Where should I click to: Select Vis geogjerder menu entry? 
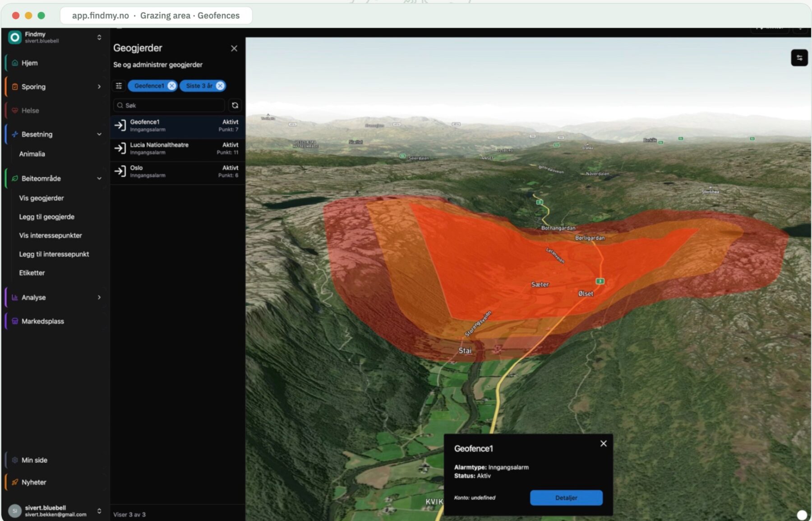pos(42,198)
